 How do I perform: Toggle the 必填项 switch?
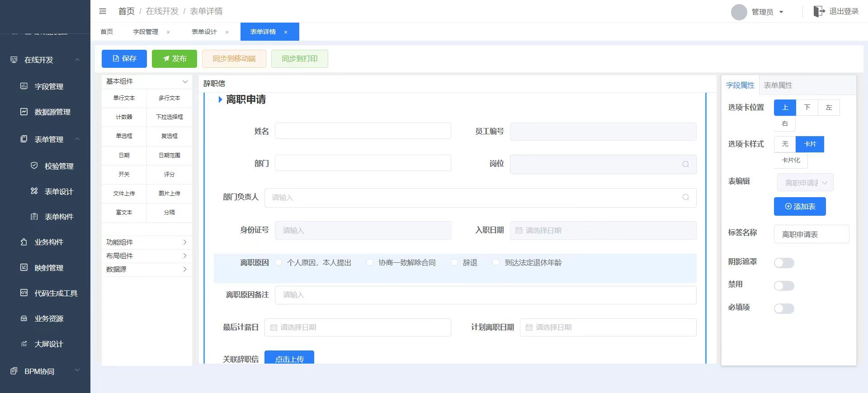(784, 308)
